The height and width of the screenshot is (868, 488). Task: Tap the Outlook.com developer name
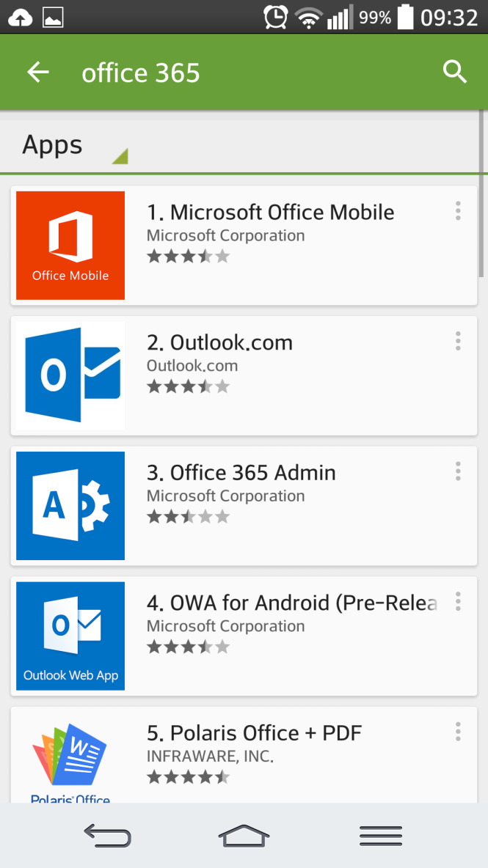(x=192, y=365)
